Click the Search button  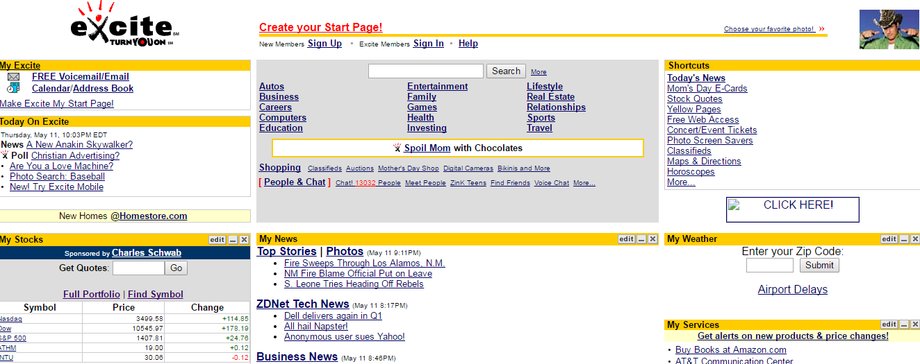tap(506, 71)
